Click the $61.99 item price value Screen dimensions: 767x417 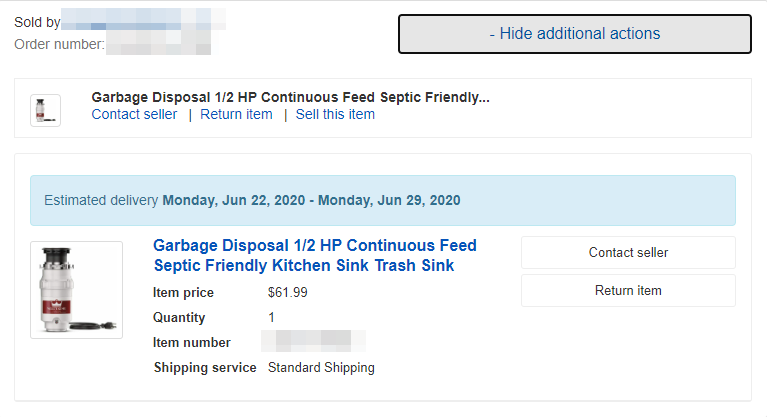click(x=288, y=293)
